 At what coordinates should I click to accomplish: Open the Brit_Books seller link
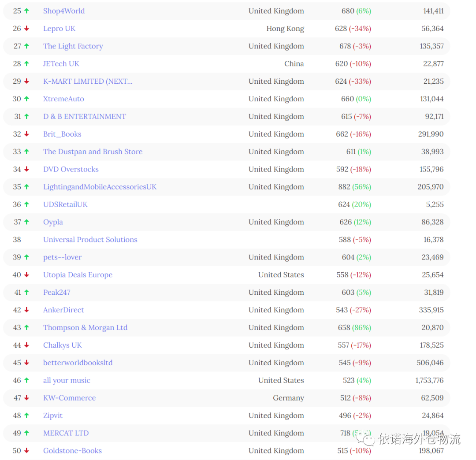[x=62, y=134]
